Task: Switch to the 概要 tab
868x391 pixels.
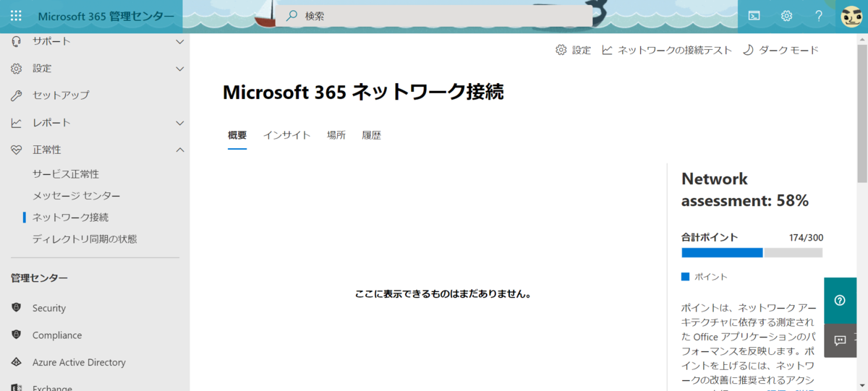Action: point(237,135)
